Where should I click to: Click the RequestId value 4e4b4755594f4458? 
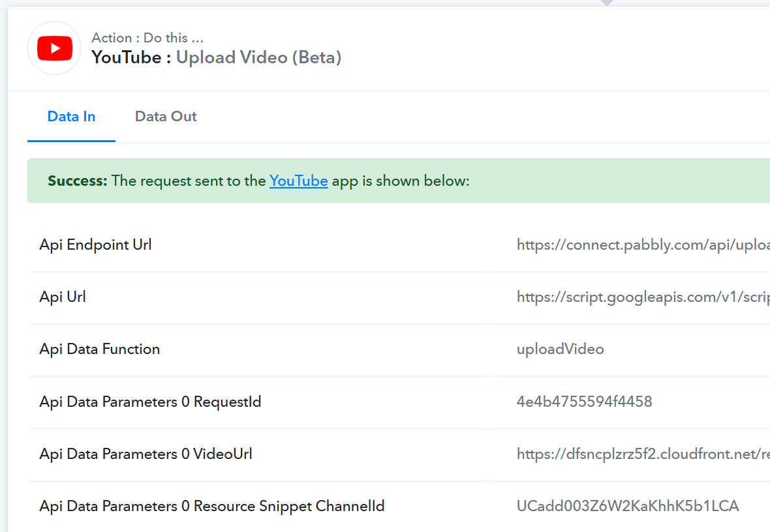(585, 402)
